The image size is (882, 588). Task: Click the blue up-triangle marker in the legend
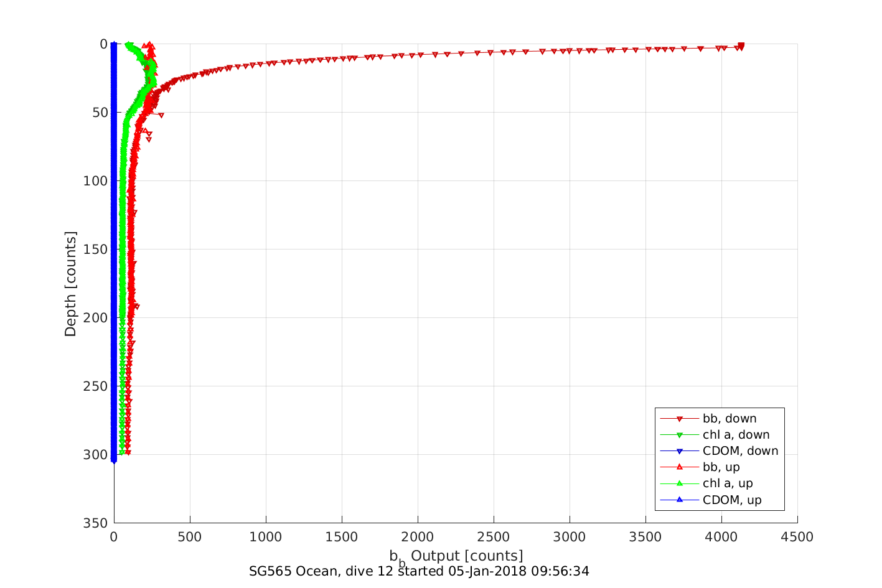680,500
